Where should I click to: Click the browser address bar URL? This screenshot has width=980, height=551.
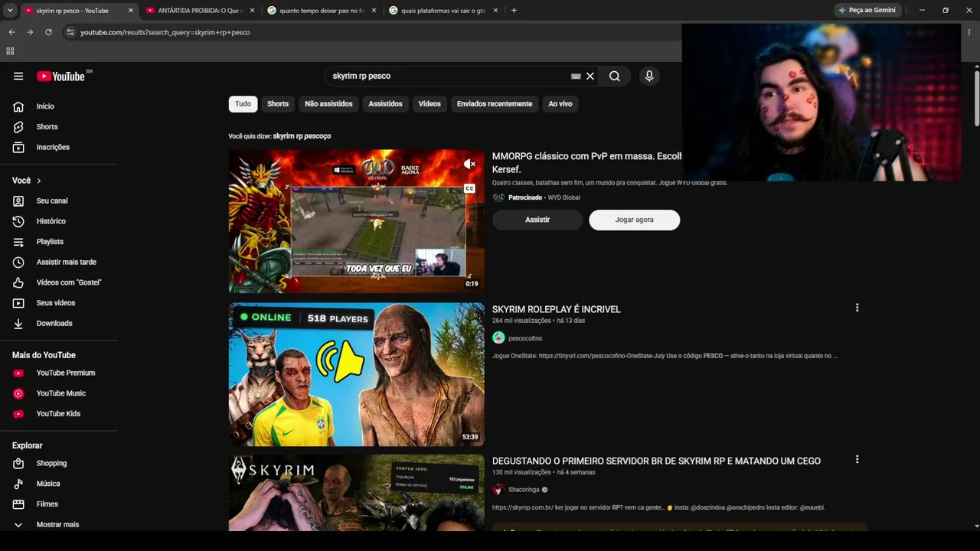[x=165, y=32]
